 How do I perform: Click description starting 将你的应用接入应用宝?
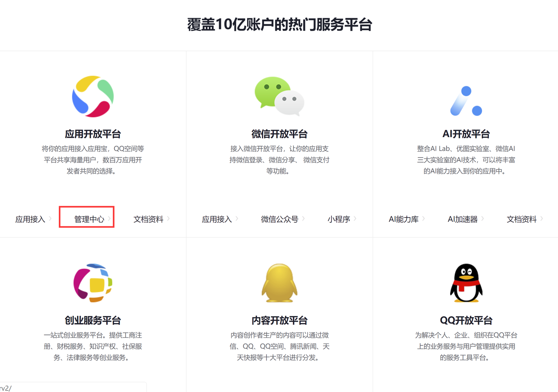(93, 160)
